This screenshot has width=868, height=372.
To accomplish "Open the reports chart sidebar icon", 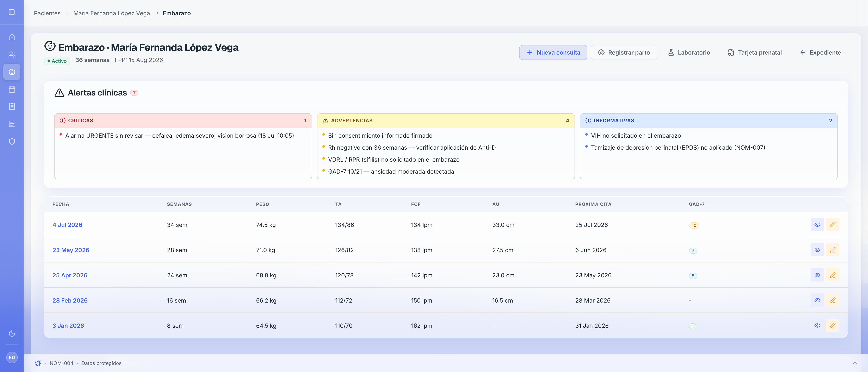I will 12,124.
